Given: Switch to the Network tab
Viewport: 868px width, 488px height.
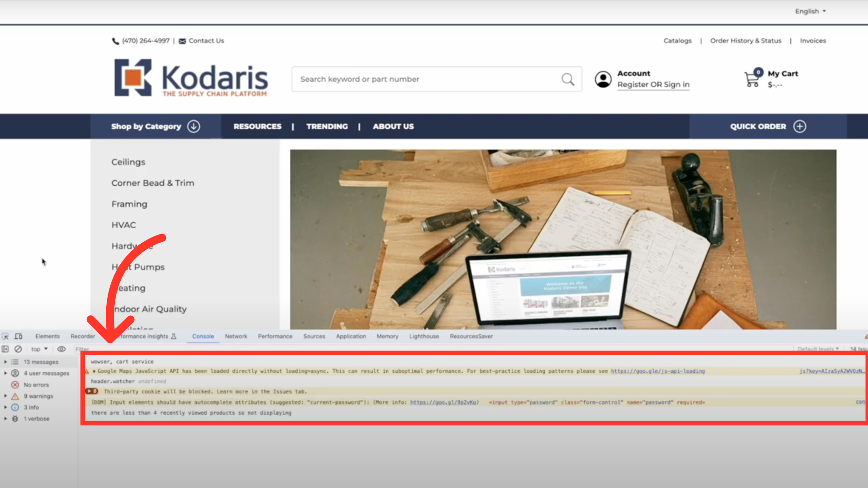Looking at the screenshot, I should 236,336.
